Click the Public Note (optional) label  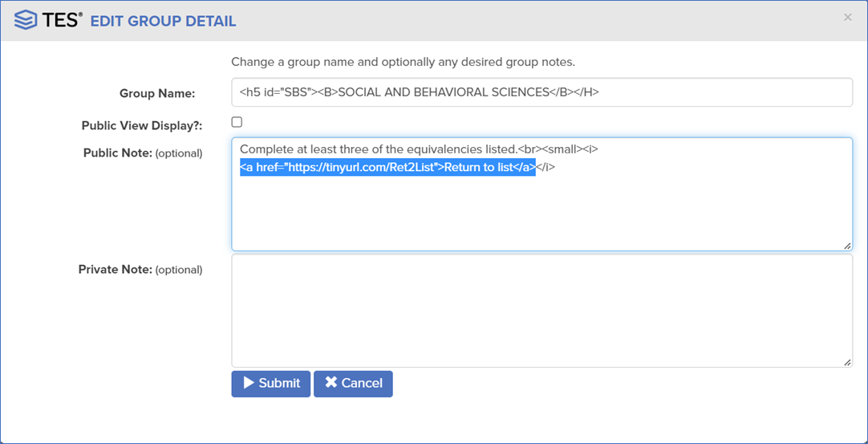click(x=143, y=153)
